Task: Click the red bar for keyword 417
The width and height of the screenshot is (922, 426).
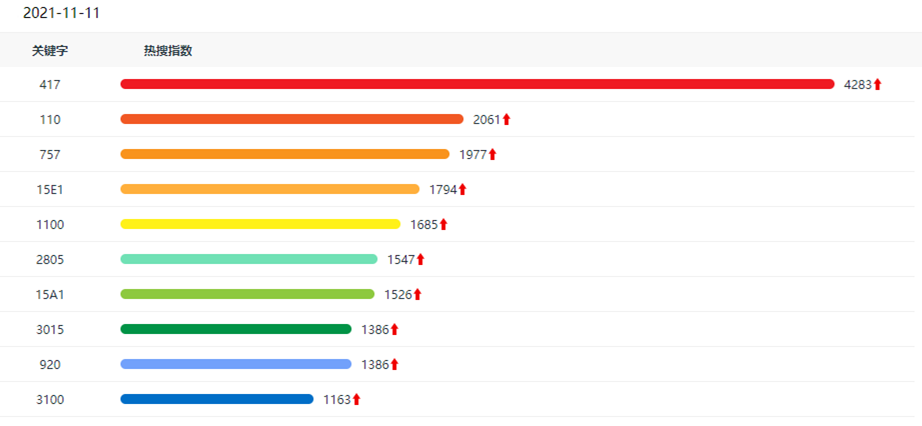Action: pos(477,84)
